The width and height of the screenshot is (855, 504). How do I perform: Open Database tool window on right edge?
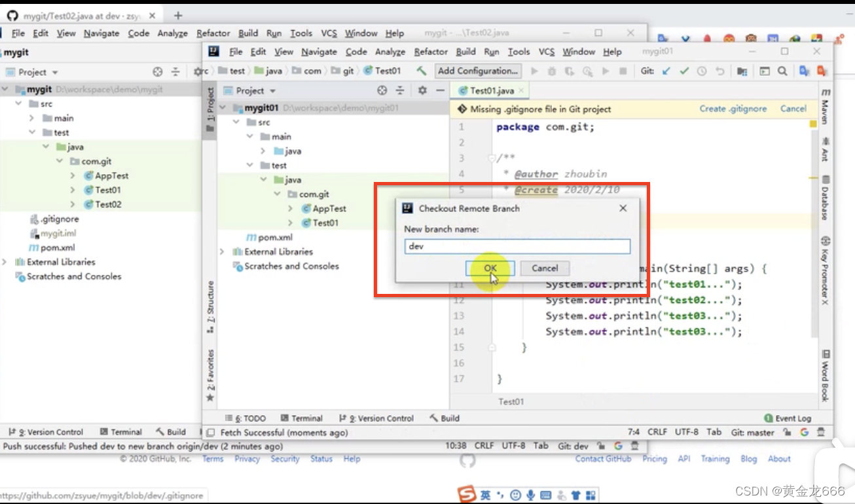click(826, 198)
